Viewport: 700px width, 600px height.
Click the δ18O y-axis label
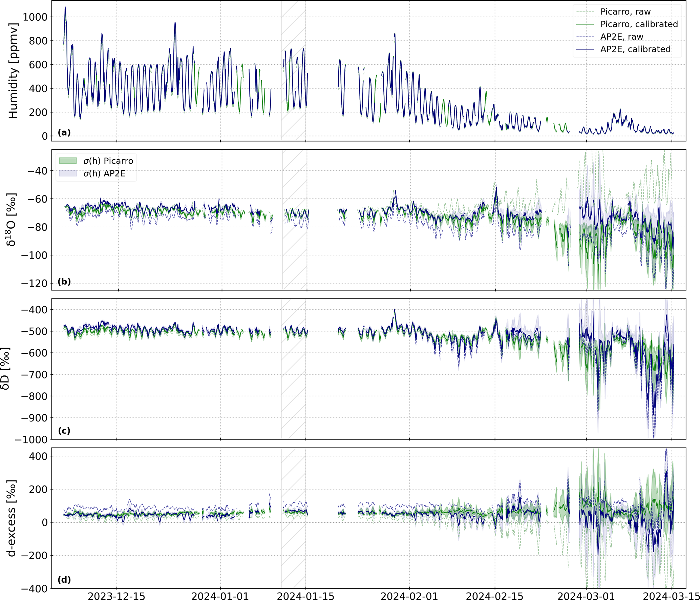point(11,220)
